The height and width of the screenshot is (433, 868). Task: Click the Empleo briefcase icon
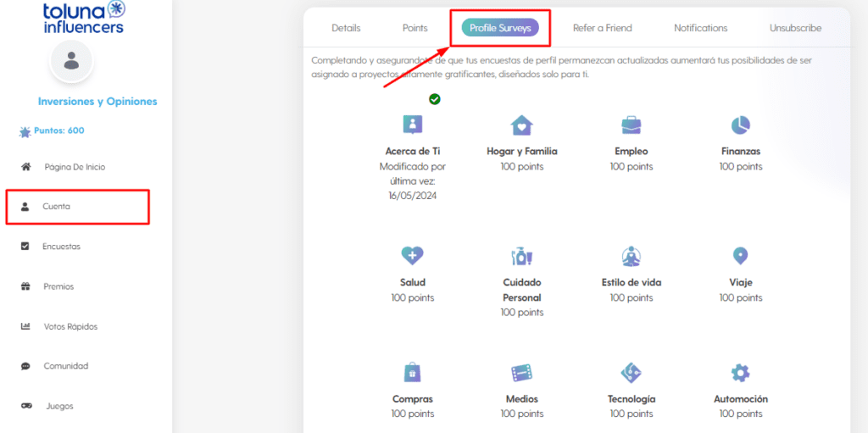tap(631, 126)
